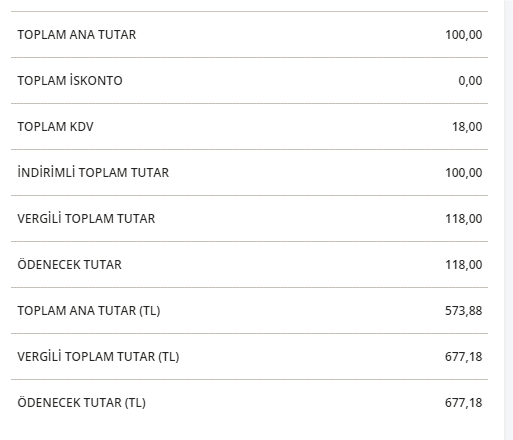Click the 0,00 discount value
This screenshot has height=440, width=513.
470,81
